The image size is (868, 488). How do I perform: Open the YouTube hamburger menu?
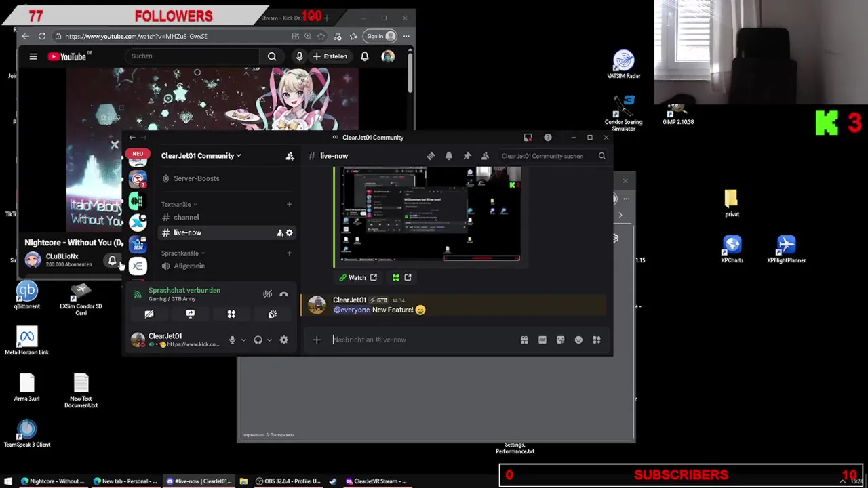pyautogui.click(x=33, y=56)
